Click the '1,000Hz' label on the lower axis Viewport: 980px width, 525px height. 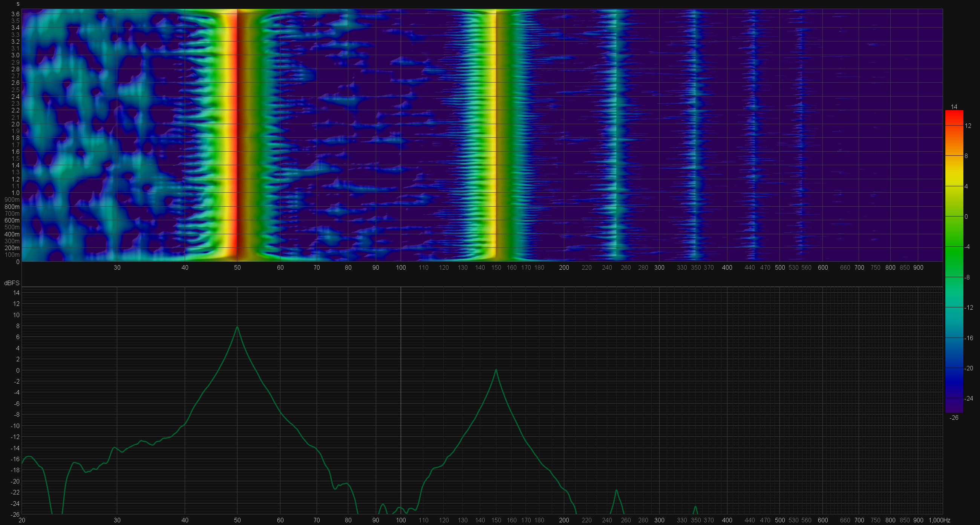pyautogui.click(x=939, y=520)
